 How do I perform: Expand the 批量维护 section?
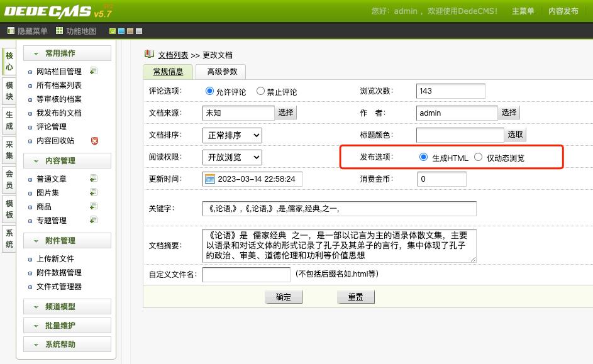pyautogui.click(x=67, y=326)
